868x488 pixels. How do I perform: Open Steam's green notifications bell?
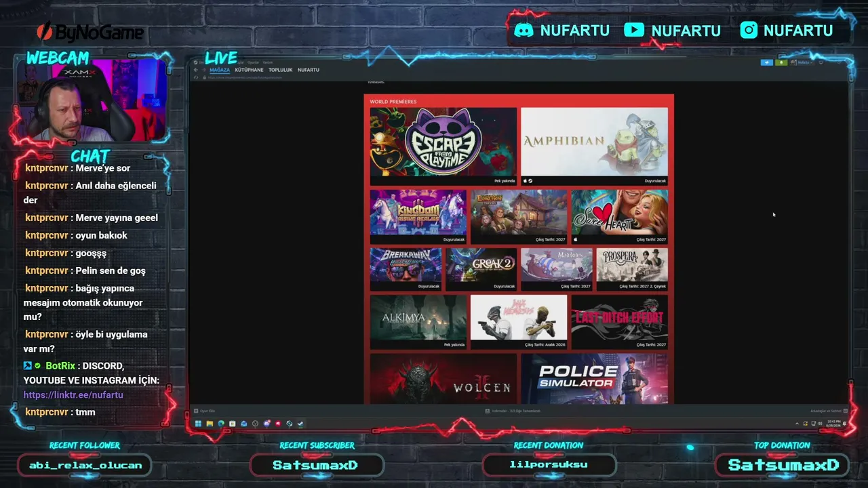781,62
